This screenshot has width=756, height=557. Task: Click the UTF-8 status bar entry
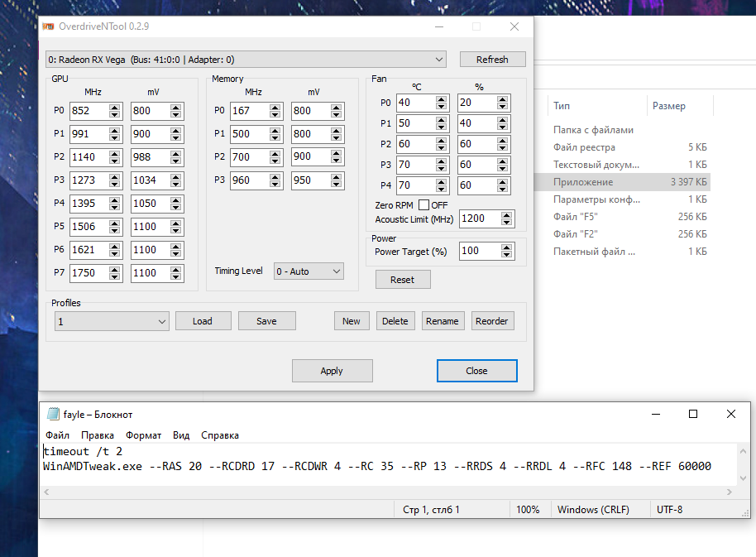(669, 509)
